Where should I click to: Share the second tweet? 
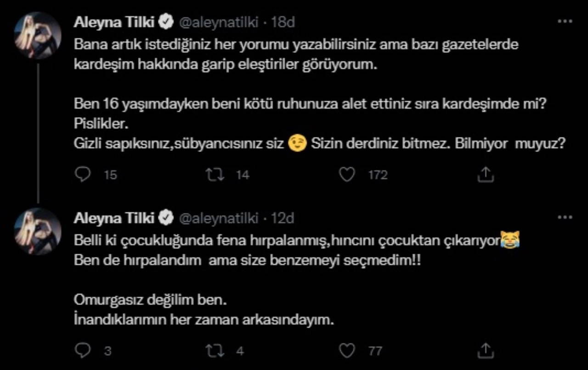click(486, 351)
